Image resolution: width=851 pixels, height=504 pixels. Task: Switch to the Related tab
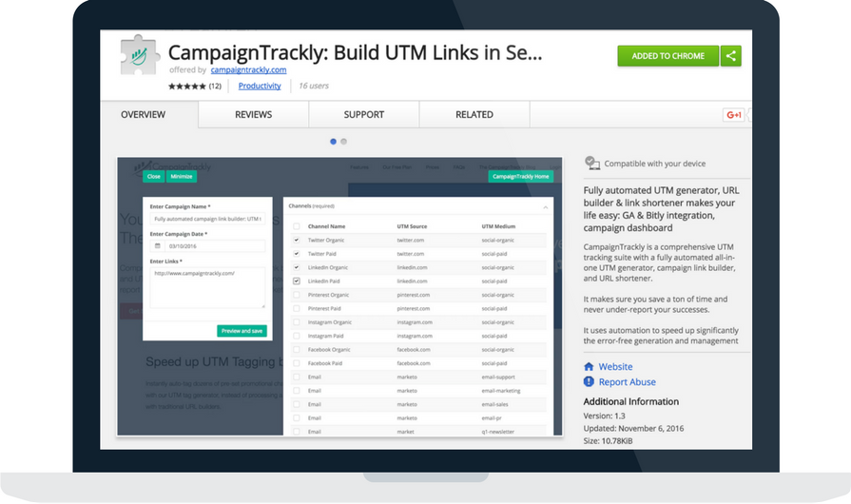(474, 114)
